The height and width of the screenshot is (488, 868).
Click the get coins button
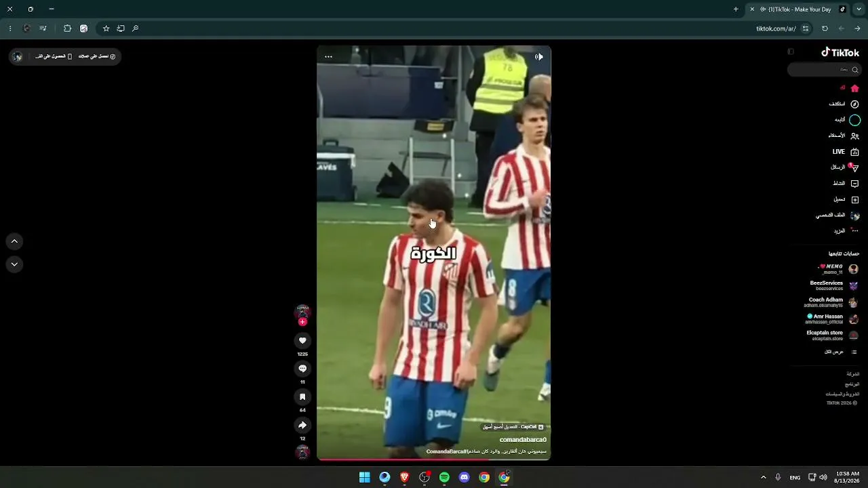[x=97, y=56]
